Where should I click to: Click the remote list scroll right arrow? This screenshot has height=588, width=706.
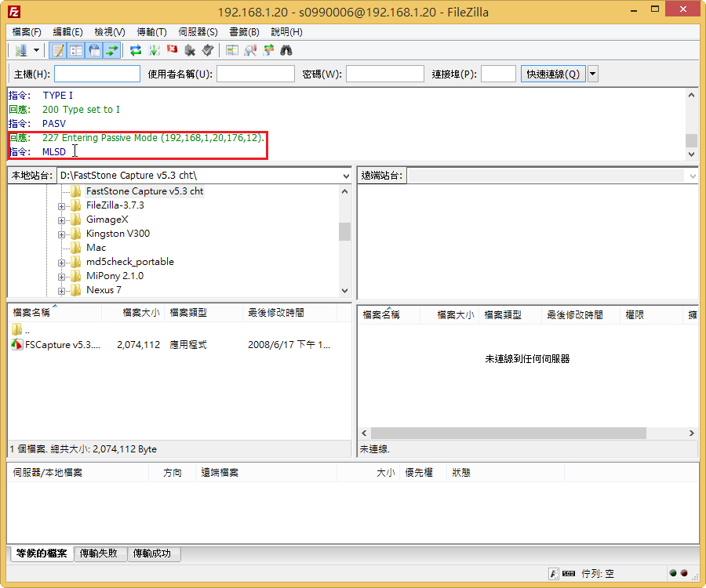click(x=692, y=434)
